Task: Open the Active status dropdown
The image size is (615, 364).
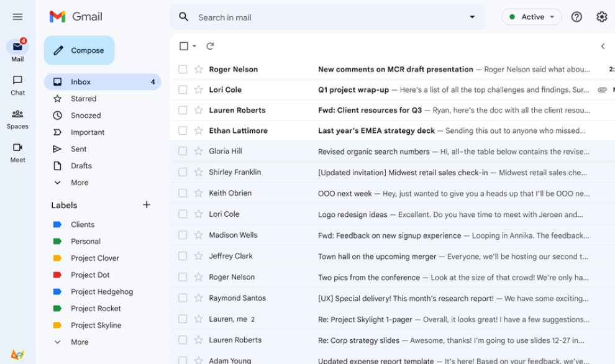Action: (x=532, y=17)
